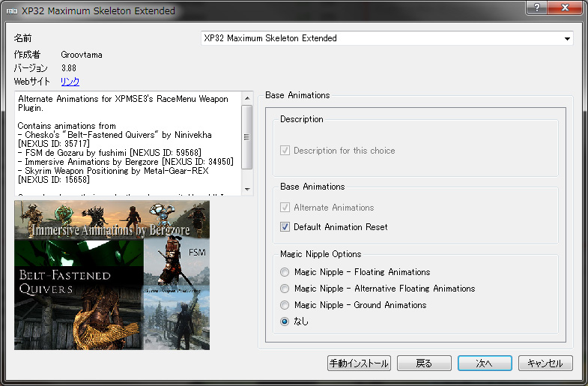588x386 pixels.
Task: Close the XP32 installer dialog
Action: (565, 7)
